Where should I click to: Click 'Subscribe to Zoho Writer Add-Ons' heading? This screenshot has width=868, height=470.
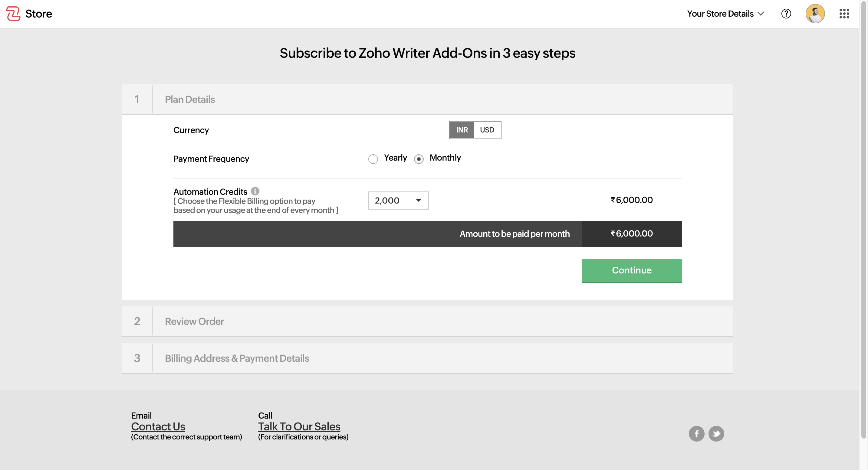coord(427,53)
